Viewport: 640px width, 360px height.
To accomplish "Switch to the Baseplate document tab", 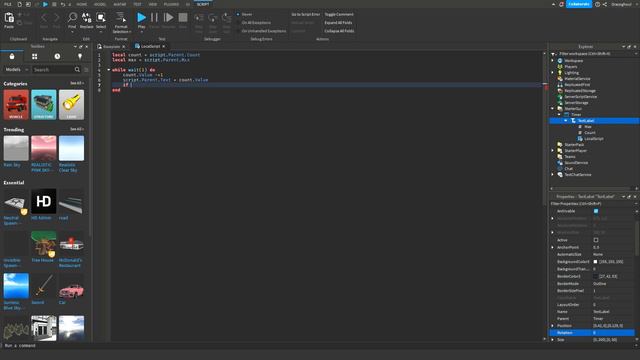I will tap(111, 47).
